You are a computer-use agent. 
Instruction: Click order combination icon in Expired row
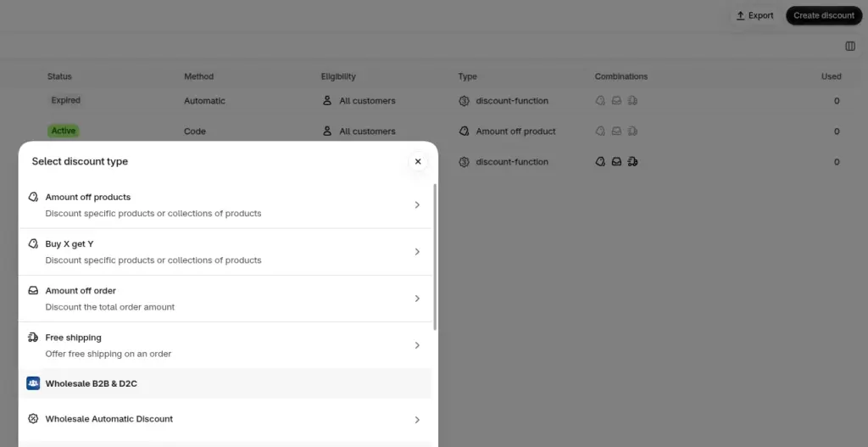click(616, 101)
